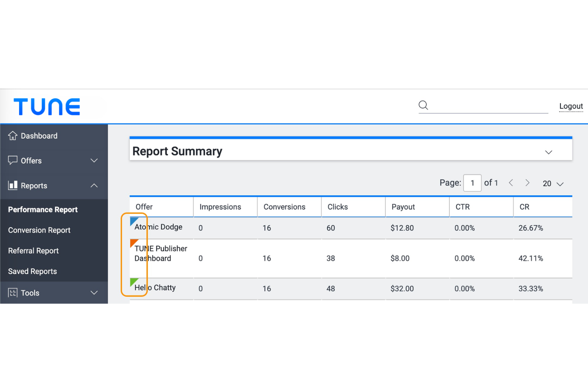Click the blue flag beside Atomic Dodge
Image resolution: width=588 pixels, height=392 pixels.
[133, 221]
